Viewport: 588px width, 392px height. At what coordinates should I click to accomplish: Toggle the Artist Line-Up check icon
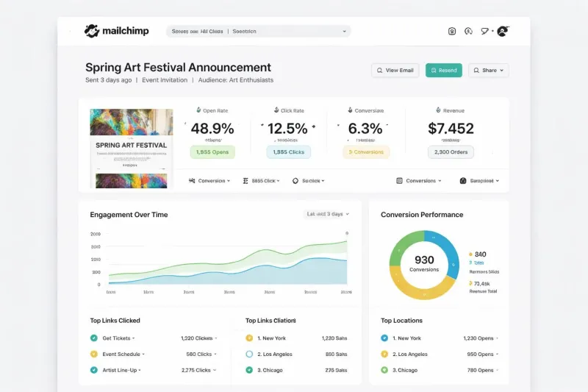click(94, 370)
